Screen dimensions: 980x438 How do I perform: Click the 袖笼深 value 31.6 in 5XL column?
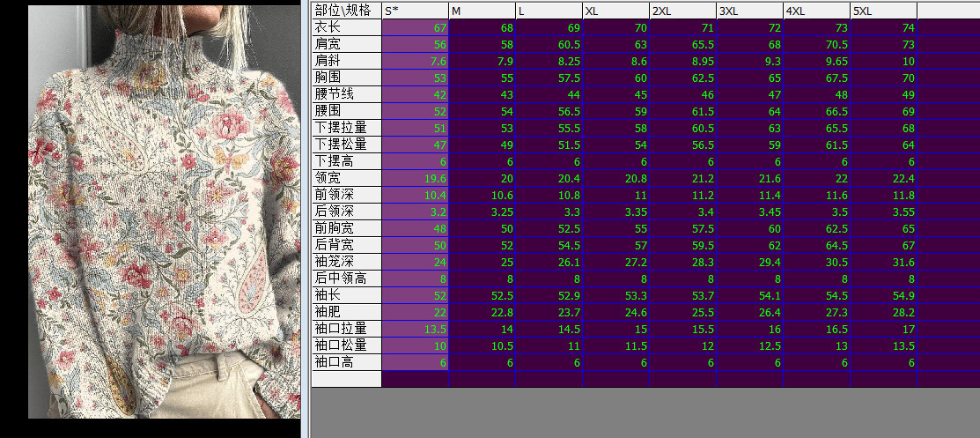[x=884, y=262]
